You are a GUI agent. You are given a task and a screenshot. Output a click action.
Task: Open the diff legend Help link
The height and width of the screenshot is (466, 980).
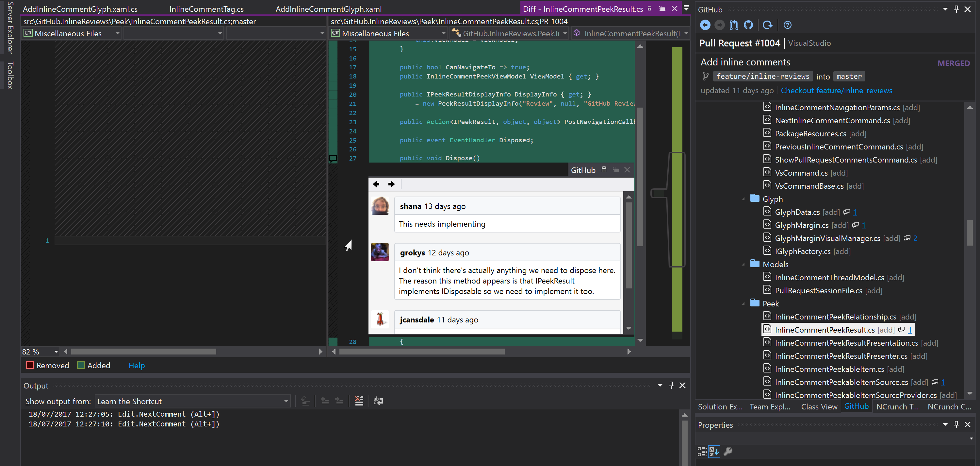pyautogui.click(x=136, y=366)
